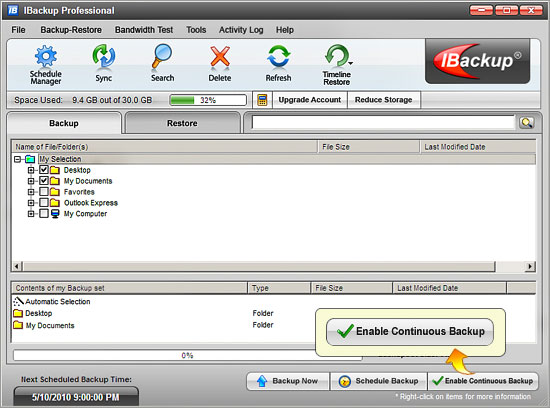Check the My Computer checkbox

click(43, 214)
